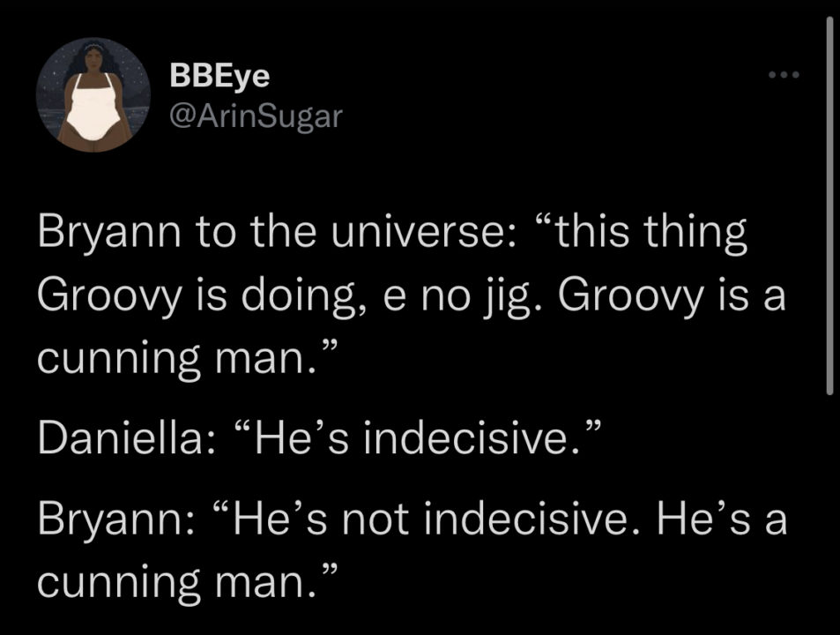
Task: Click 'Groovy is a' at line end
Action: 673,296
